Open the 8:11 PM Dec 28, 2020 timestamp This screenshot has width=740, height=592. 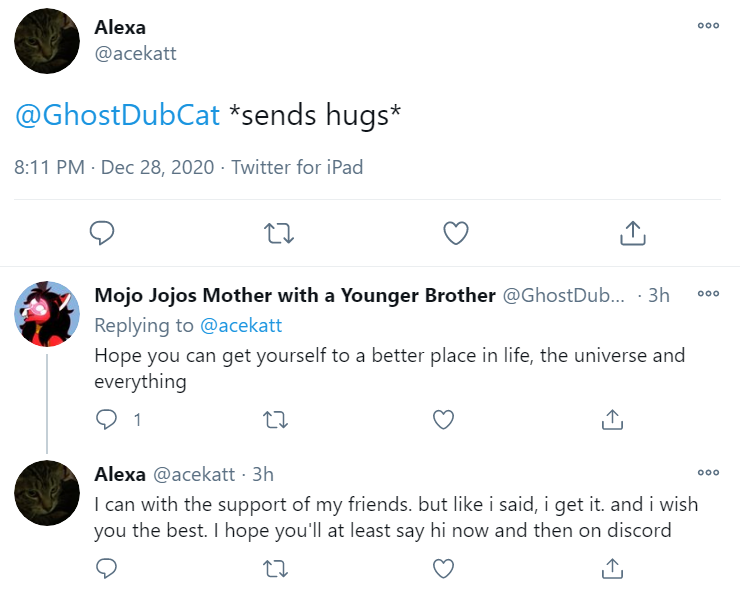[x=114, y=168]
